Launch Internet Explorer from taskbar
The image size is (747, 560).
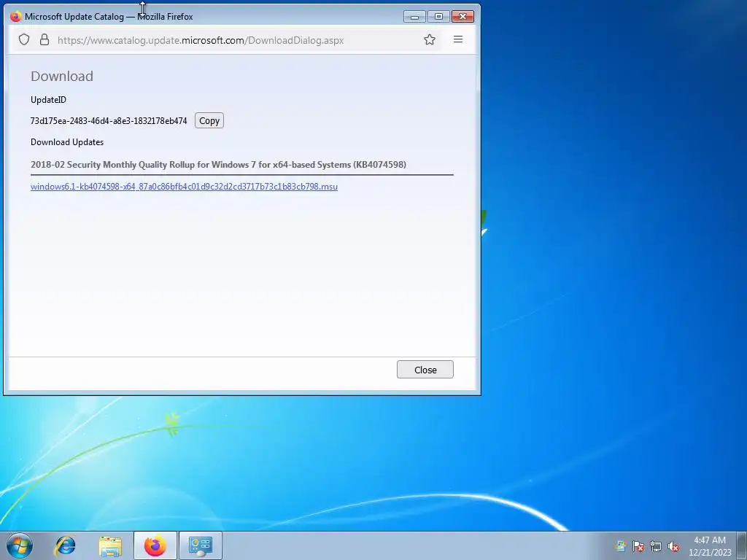coord(65,545)
